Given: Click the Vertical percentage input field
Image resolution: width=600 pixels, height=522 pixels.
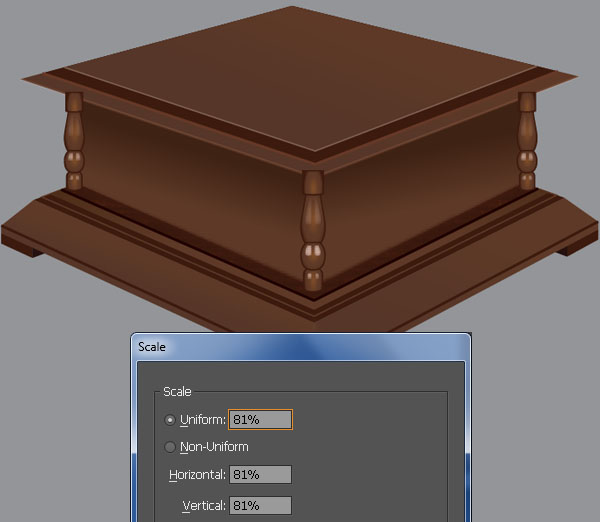Looking at the screenshot, I should [x=260, y=506].
